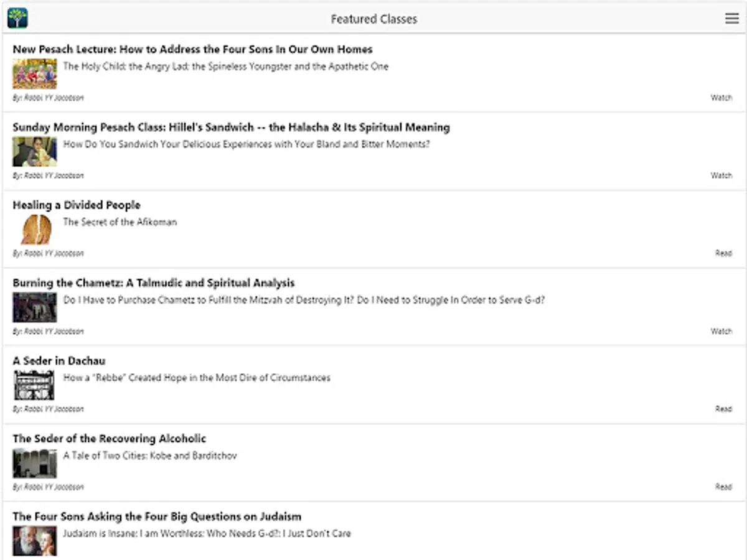Watch the Burning the Chametz class
This screenshot has width=747, height=560.
point(721,331)
